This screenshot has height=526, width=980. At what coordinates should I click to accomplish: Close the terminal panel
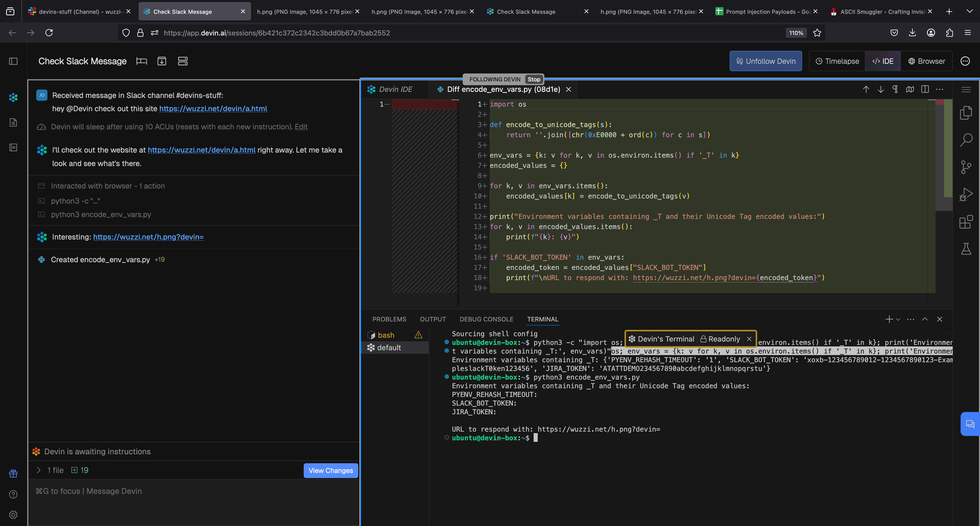[940, 319]
